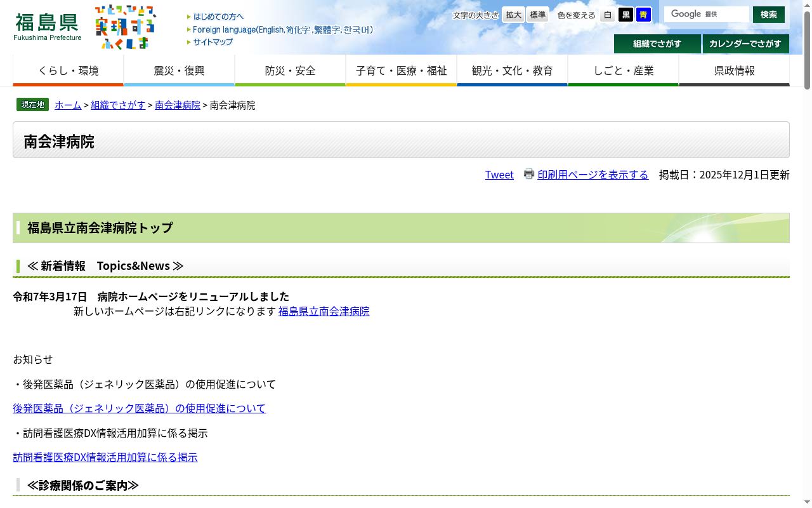Click the 新着情報 Topics&News heading
Screen dimensions: 812x508
[105, 266]
